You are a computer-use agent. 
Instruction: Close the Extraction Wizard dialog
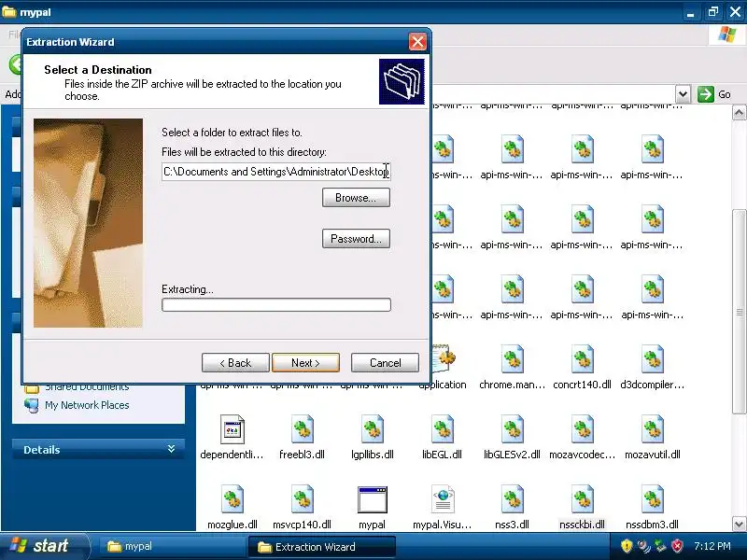click(417, 42)
